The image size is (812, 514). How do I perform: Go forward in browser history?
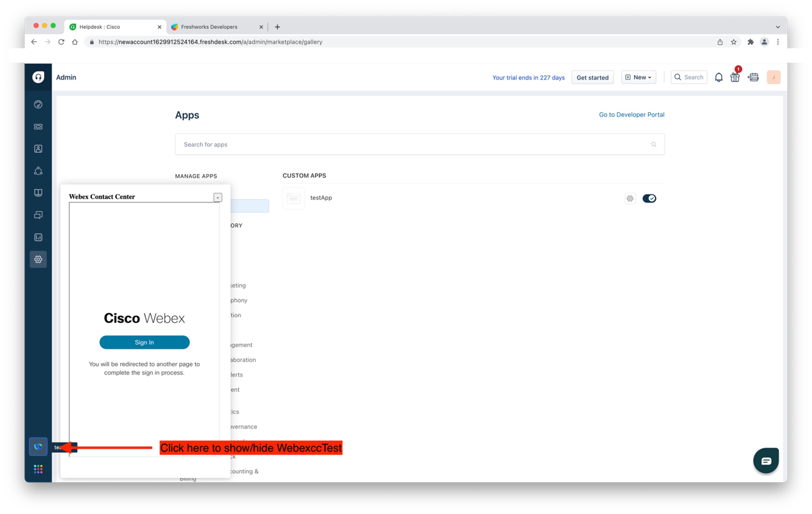[48, 42]
